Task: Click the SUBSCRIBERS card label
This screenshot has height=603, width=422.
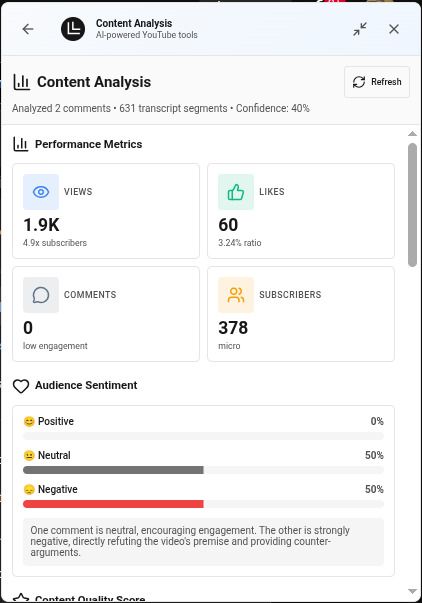Action: click(x=290, y=295)
